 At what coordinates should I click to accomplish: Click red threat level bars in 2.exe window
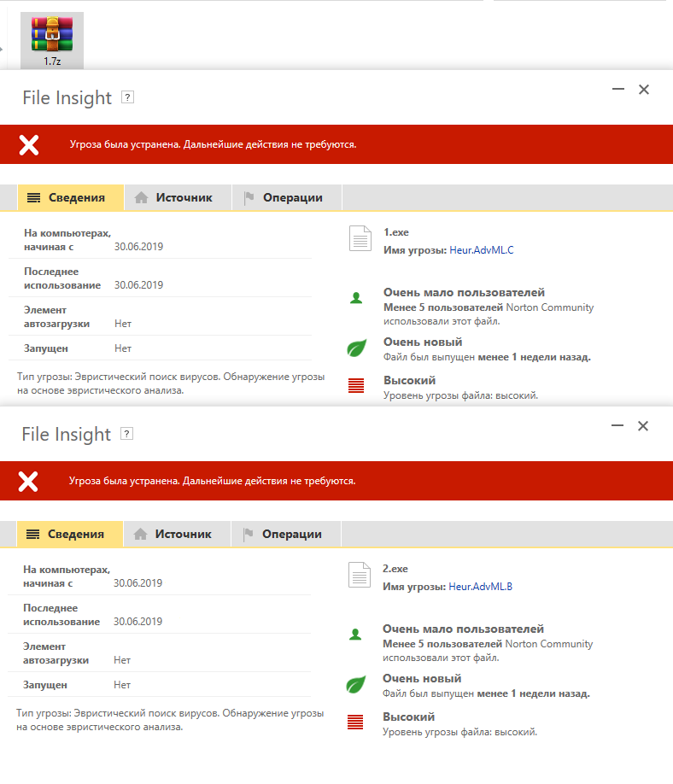click(355, 722)
